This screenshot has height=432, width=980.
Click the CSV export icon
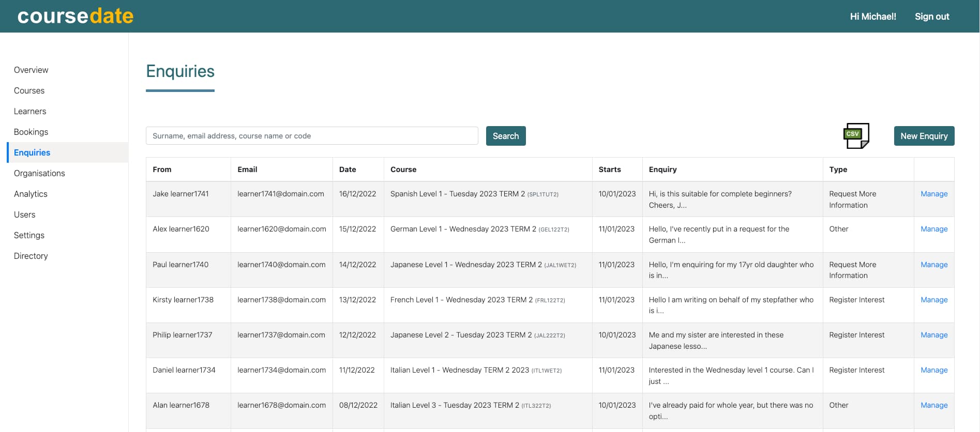click(856, 136)
